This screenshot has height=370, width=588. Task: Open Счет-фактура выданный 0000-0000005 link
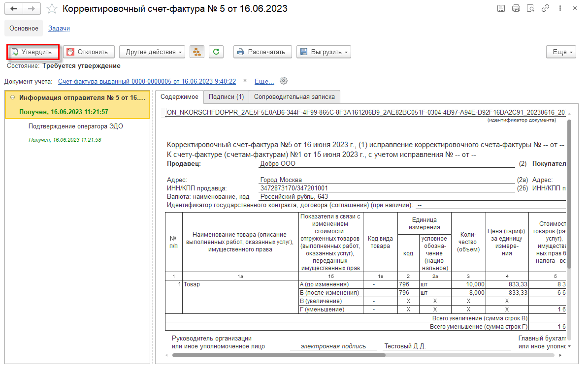[147, 81]
